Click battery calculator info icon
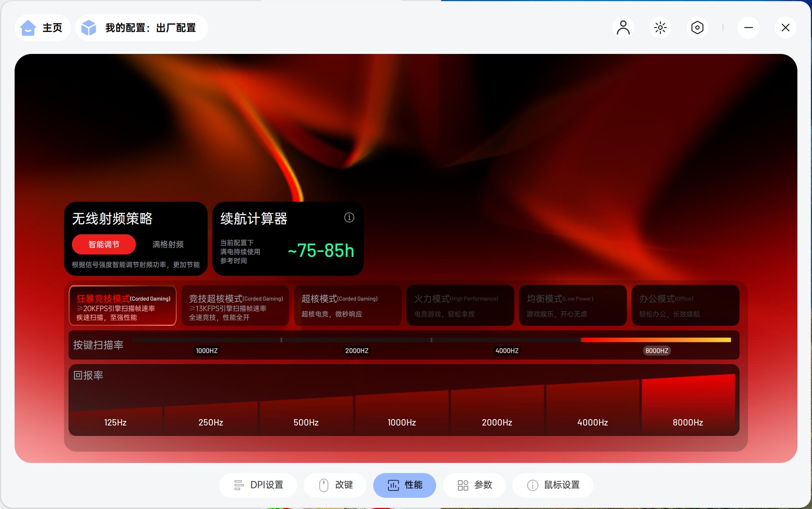Viewport: 812px width, 509px height. (x=349, y=218)
